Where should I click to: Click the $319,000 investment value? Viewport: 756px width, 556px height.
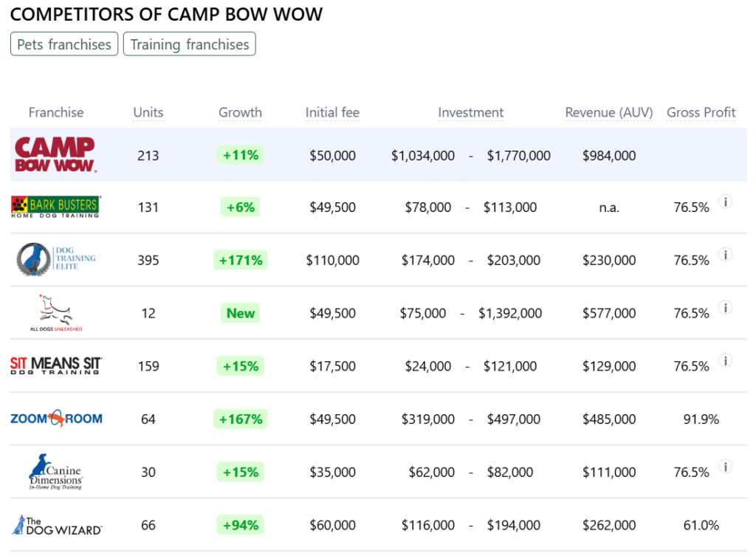click(427, 419)
